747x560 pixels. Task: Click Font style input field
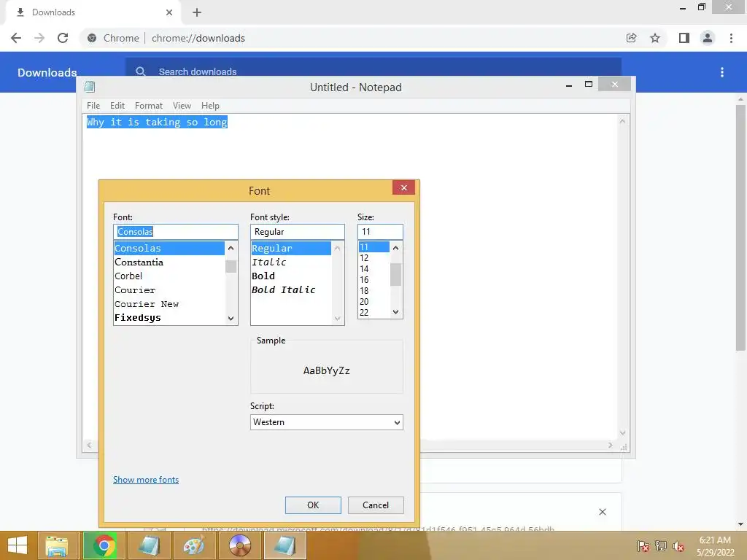pos(298,232)
